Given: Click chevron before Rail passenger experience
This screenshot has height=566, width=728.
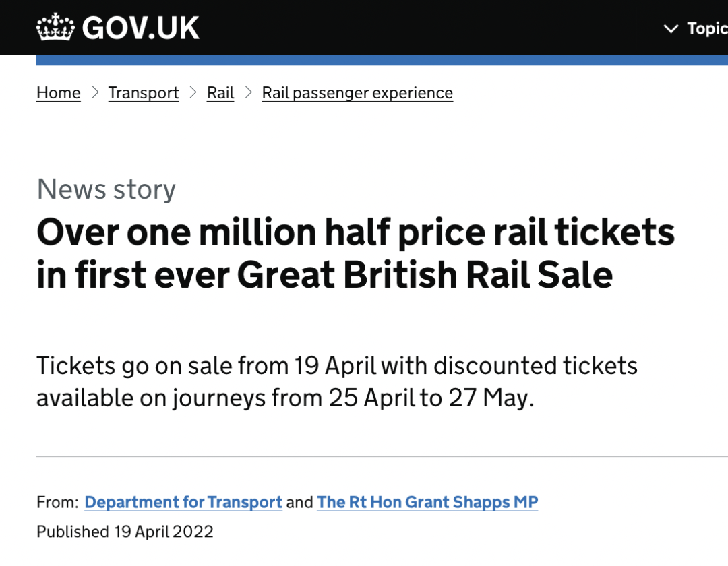Looking at the screenshot, I should [x=249, y=92].
